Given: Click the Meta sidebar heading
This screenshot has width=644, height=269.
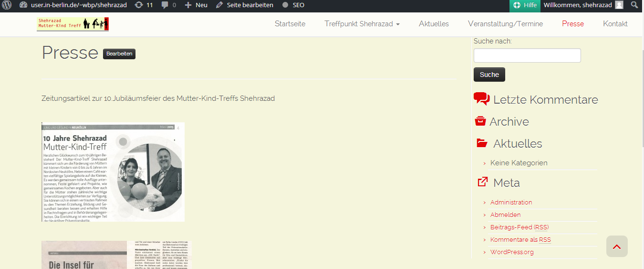Looking at the screenshot, I should (507, 183).
